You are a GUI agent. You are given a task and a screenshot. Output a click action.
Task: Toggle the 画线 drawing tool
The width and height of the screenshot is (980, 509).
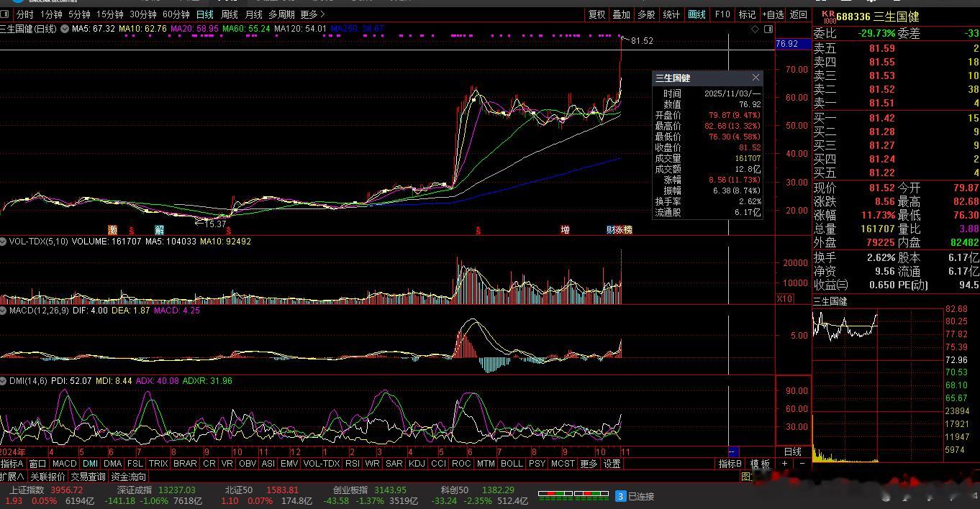697,14
